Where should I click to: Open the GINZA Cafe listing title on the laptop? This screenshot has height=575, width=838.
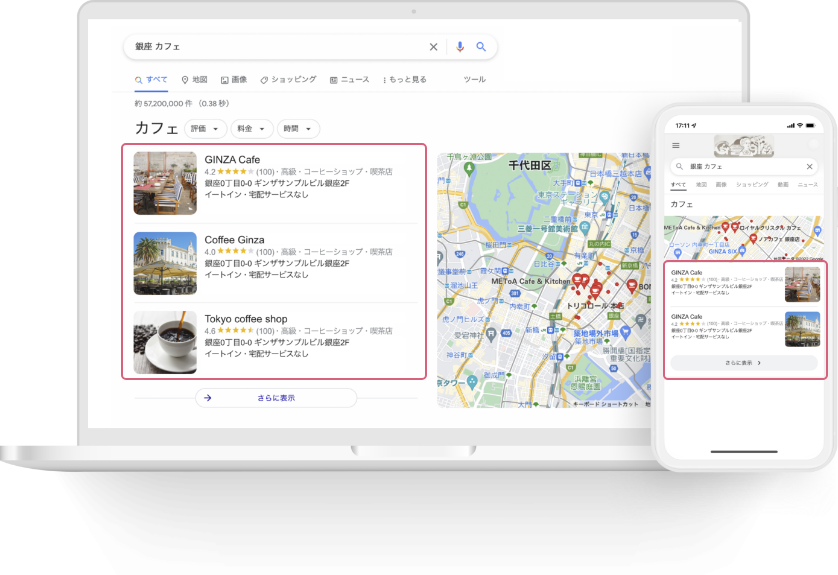232,160
